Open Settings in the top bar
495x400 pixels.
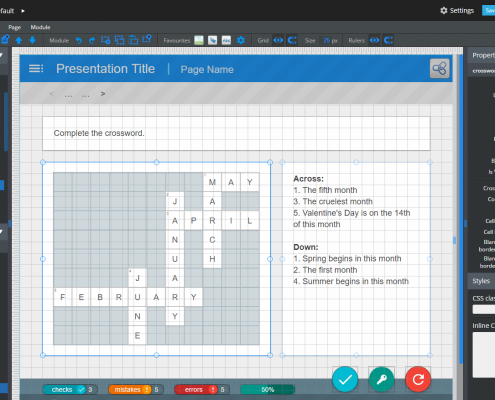(x=457, y=11)
